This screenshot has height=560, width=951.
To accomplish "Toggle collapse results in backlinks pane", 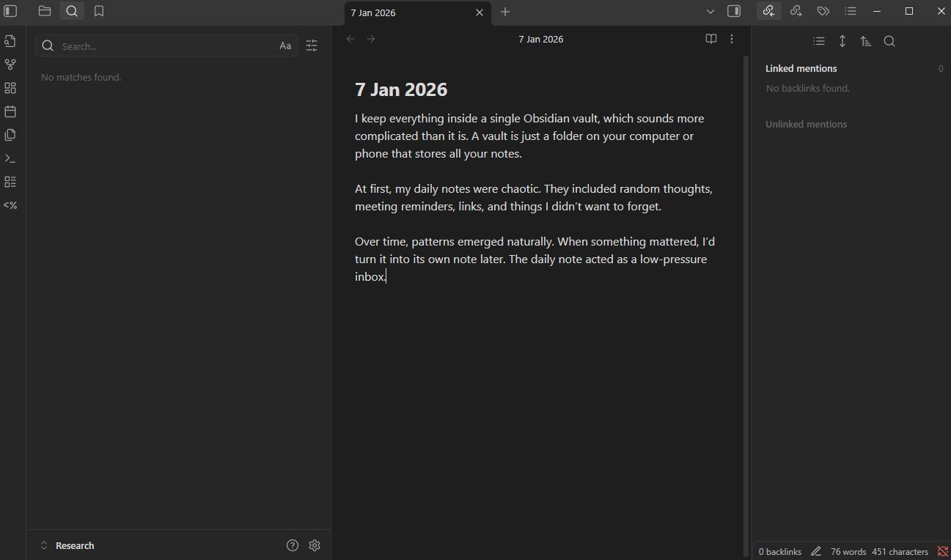I will pos(819,41).
